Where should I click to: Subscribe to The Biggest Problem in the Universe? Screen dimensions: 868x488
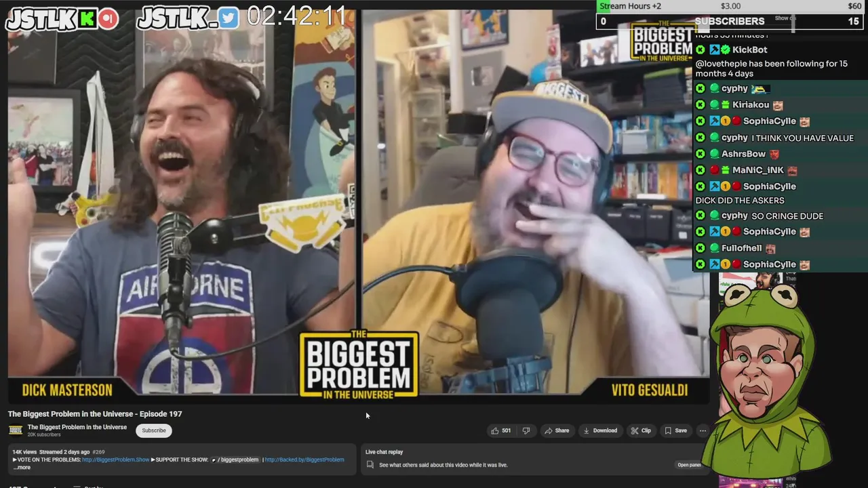point(153,430)
